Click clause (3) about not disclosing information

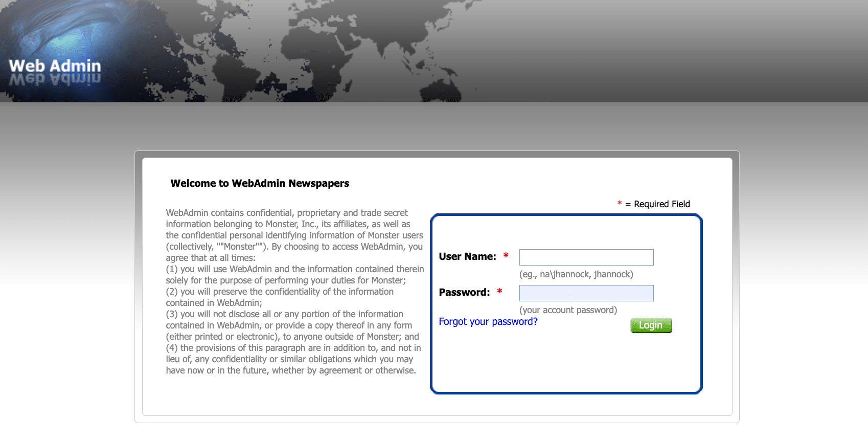pos(291,325)
